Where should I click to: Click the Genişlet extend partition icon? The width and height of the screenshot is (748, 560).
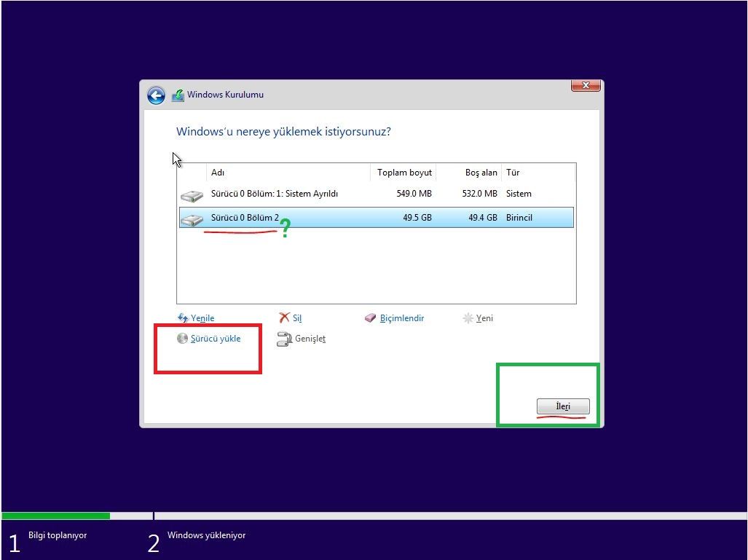283,339
